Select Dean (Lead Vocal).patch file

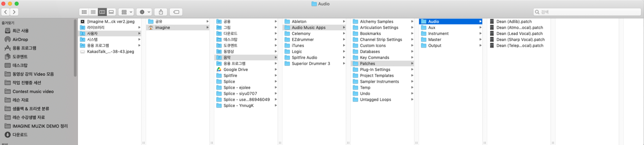pos(519,34)
